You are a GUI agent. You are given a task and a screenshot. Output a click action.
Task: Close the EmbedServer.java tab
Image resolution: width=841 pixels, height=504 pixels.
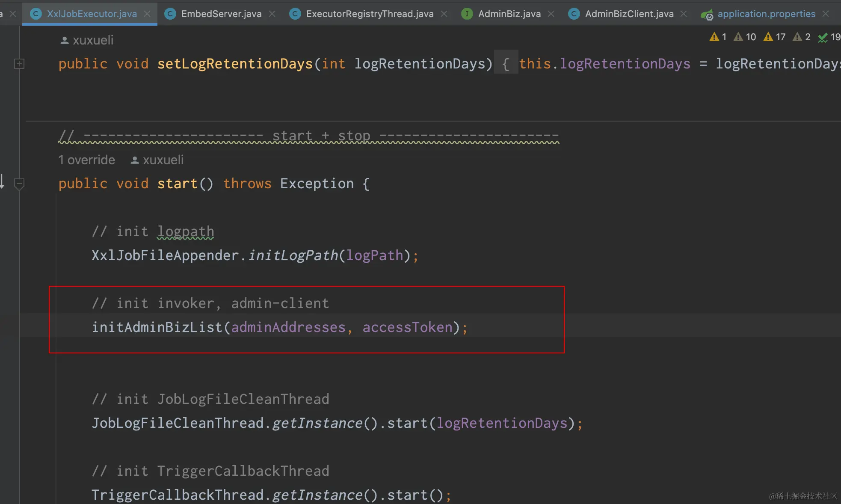(x=272, y=14)
